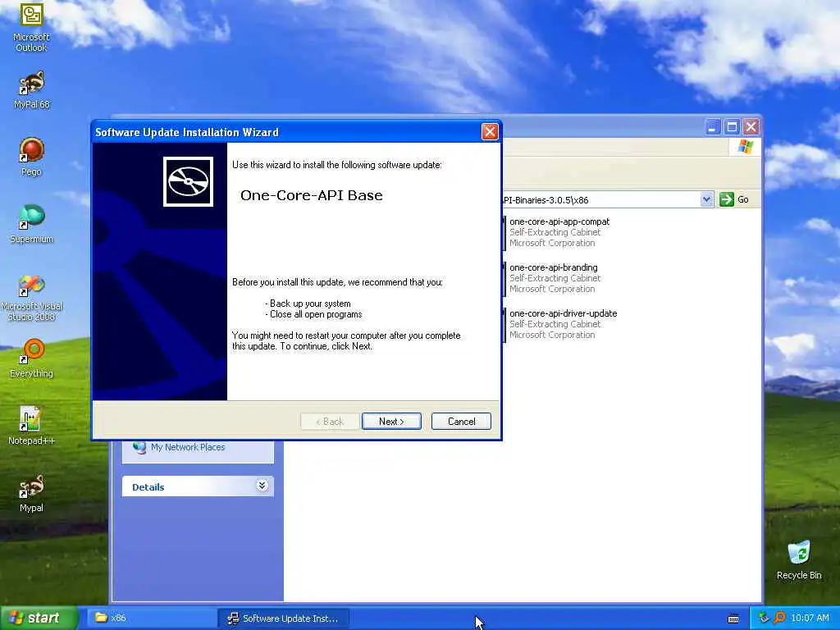Open the Recycle Bin

click(x=799, y=560)
